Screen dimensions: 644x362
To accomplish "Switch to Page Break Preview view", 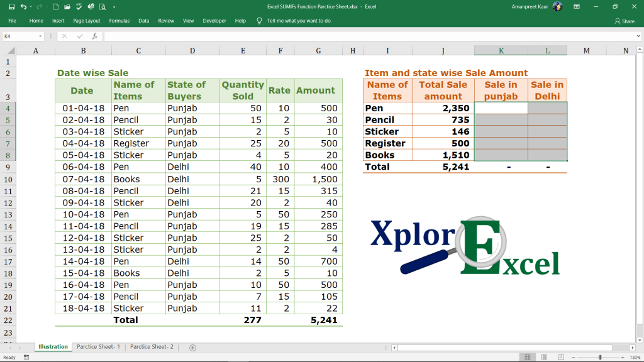I will 561,356.
